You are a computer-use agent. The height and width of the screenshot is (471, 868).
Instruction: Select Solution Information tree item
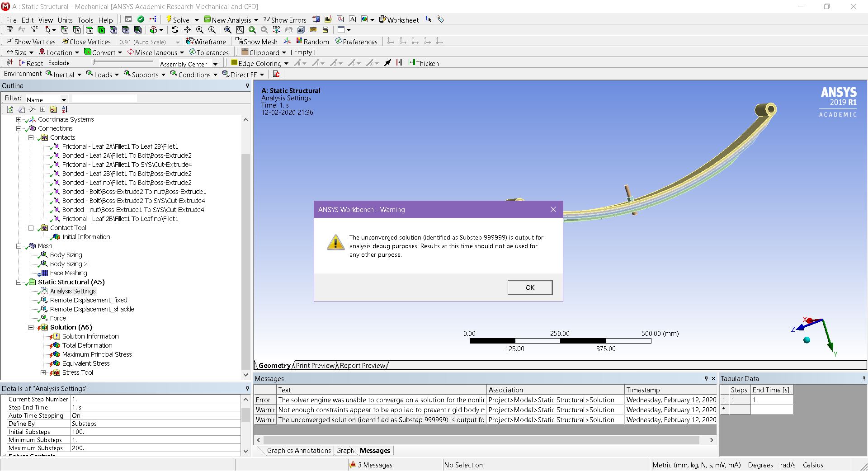click(x=90, y=336)
